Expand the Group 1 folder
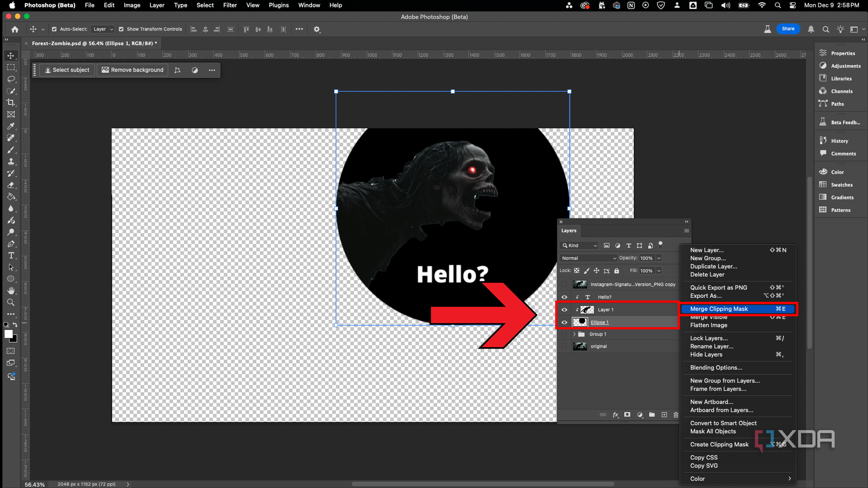 574,334
